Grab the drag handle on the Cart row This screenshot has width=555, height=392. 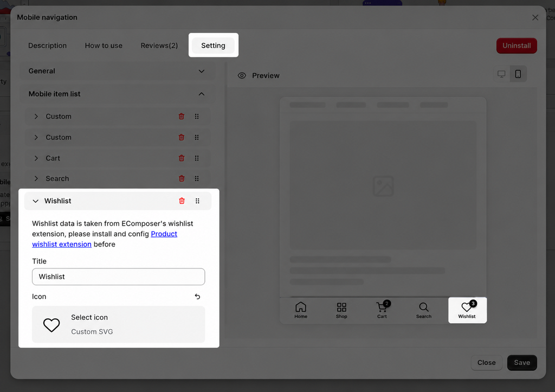(x=197, y=158)
